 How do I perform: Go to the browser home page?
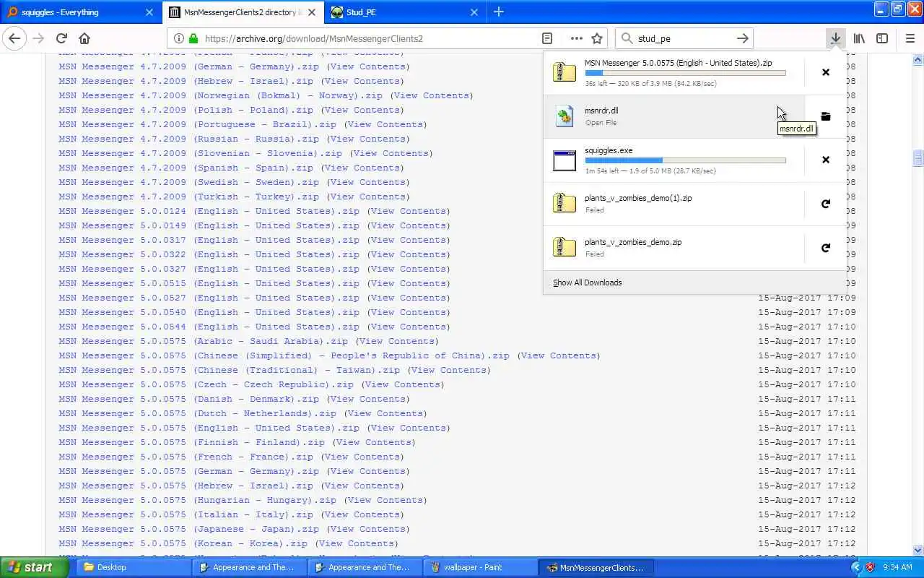pos(84,38)
